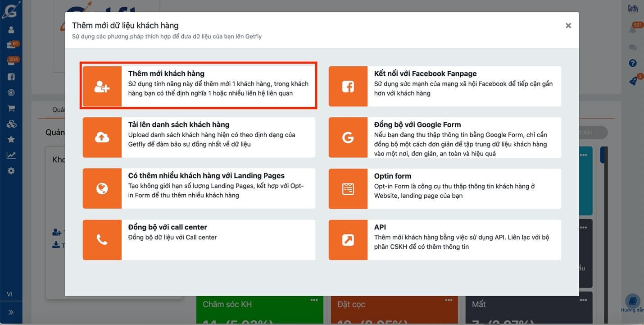Click the phone call center sync icon
This screenshot has height=325, width=644.
coord(102,240)
